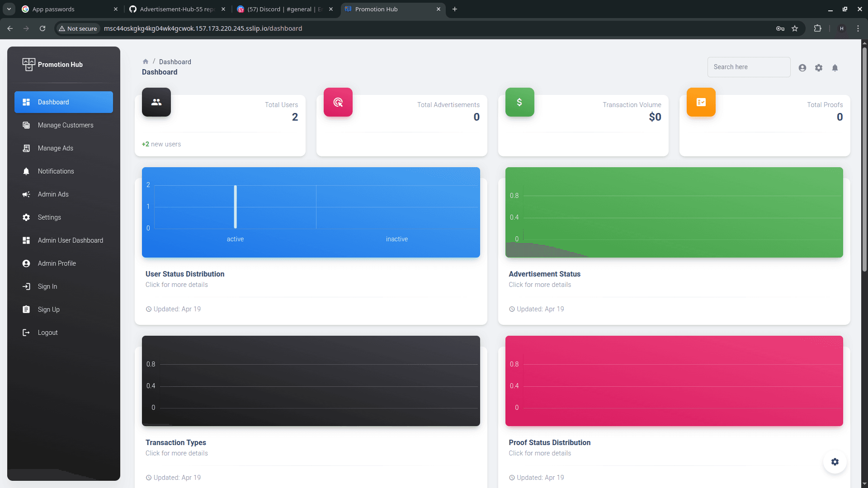Click the home breadcrumb icon
Image resolution: width=868 pixels, height=488 pixels.
[x=146, y=61]
